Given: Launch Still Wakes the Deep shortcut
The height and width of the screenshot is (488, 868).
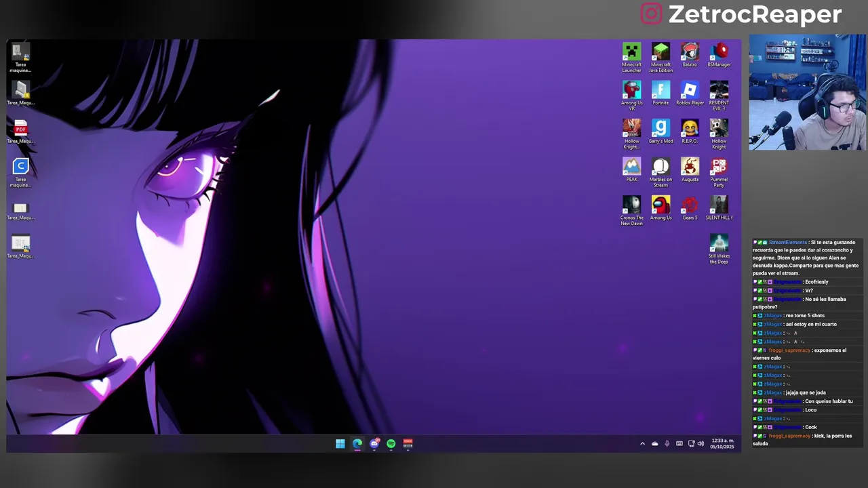Looking at the screenshot, I should click(x=719, y=249).
